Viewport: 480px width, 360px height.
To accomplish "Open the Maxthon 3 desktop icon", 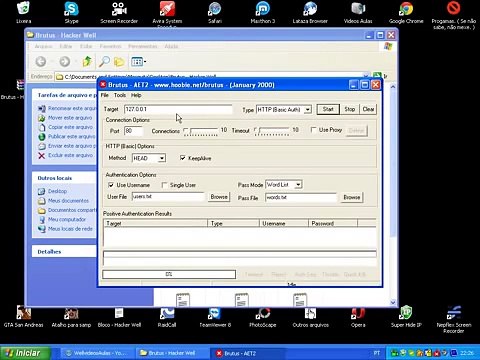I will [x=263, y=13].
